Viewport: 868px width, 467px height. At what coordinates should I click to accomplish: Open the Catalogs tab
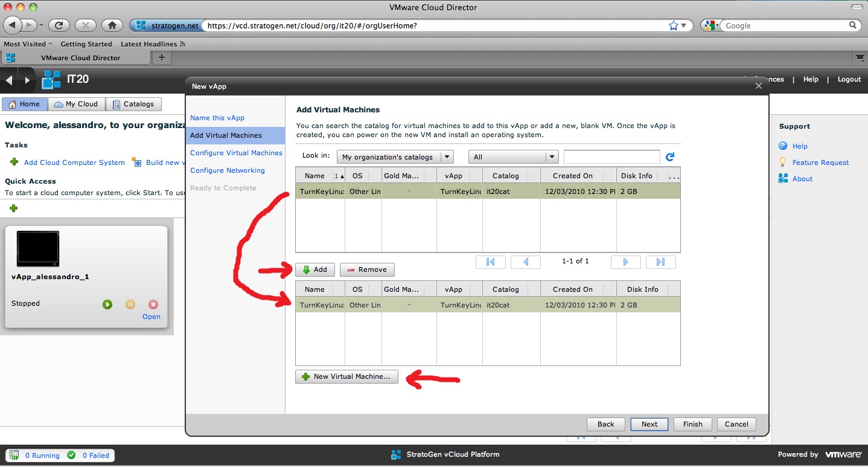pyautogui.click(x=133, y=104)
